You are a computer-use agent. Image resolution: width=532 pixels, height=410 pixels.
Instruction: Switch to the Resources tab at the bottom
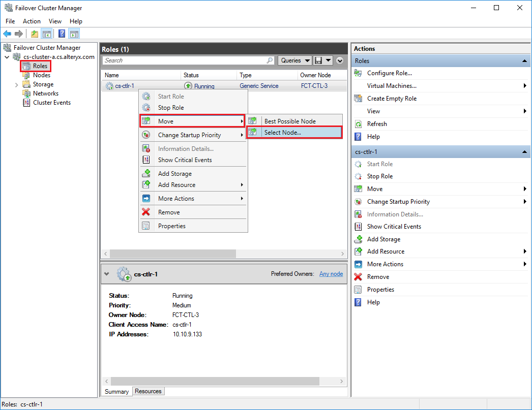pos(148,391)
